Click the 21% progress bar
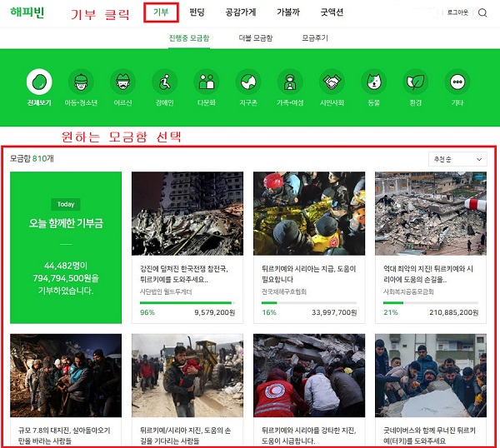This screenshot has height=448, width=500. [431, 303]
